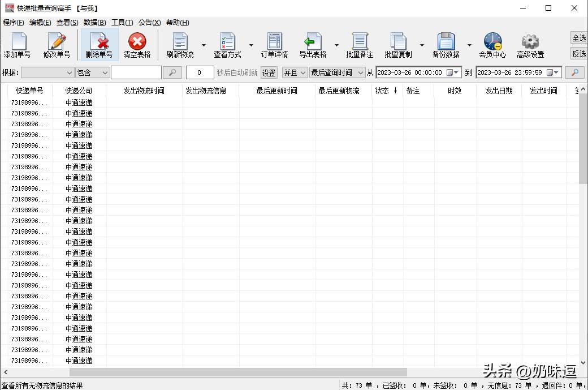This screenshot has height=390, width=588.
Task: Click the 批量复制 batch copy icon
Action: point(400,44)
